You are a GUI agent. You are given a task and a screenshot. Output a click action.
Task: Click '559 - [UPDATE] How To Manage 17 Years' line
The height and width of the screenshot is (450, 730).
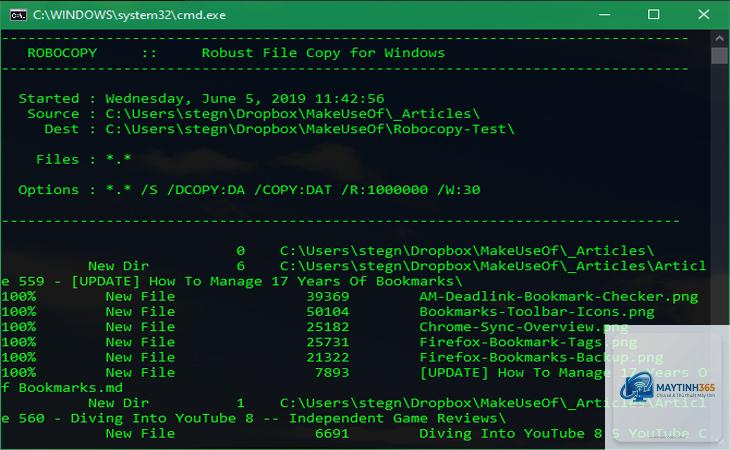tap(232, 282)
